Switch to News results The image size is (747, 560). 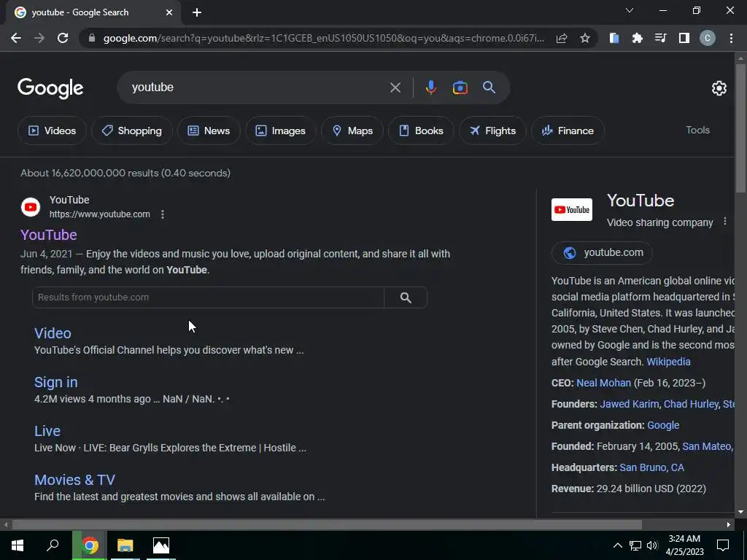click(209, 131)
